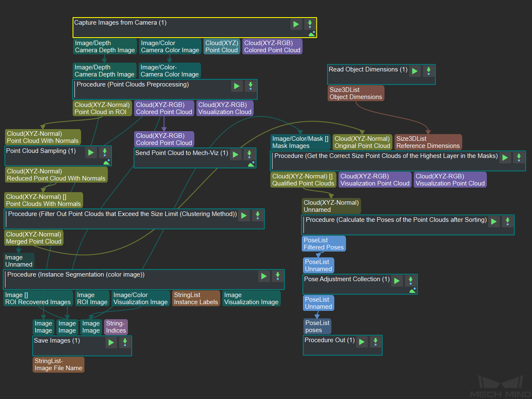Screen dimensions: 532x399
Task: Select the Filtered Poses output port
Action: click(x=323, y=243)
